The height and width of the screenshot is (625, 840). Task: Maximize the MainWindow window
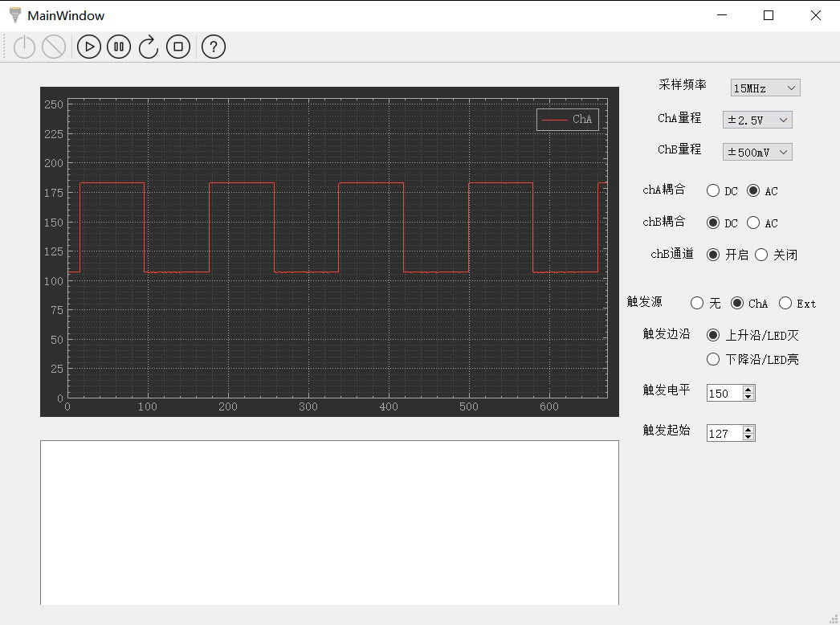tap(769, 15)
